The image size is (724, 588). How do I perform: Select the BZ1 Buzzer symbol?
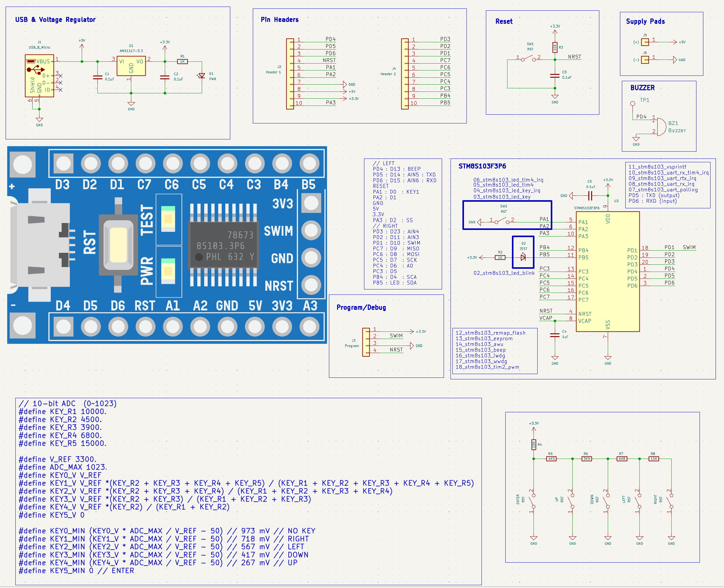point(661,127)
